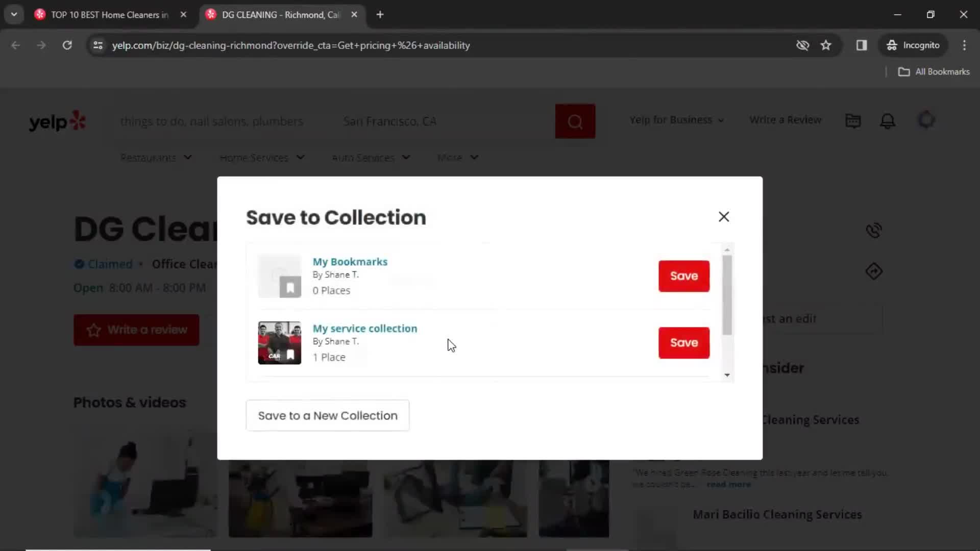
Task: Click the search magnifying glass icon
Action: pos(576,121)
